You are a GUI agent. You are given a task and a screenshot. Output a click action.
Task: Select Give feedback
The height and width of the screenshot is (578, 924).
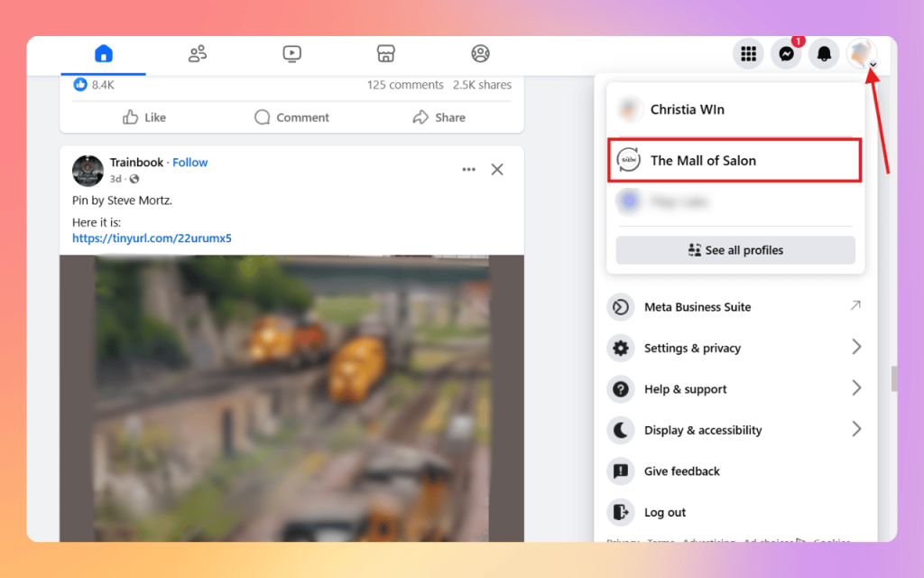pos(735,471)
